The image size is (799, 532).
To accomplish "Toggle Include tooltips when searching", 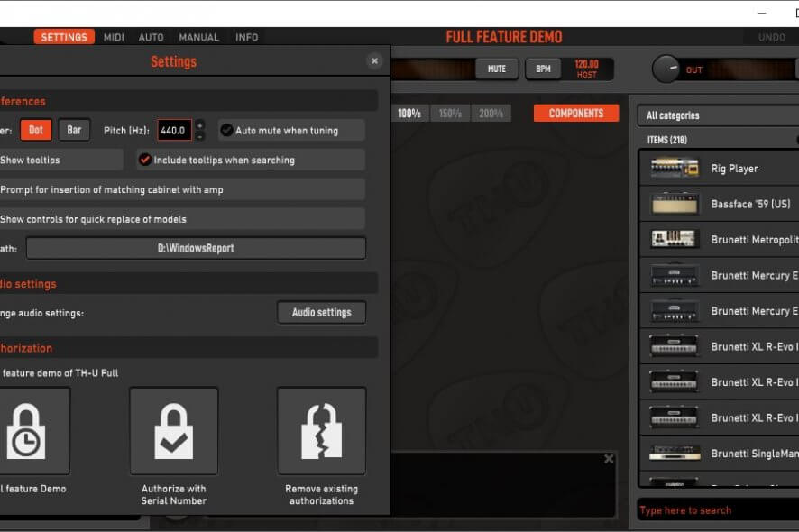I will pos(251,160).
